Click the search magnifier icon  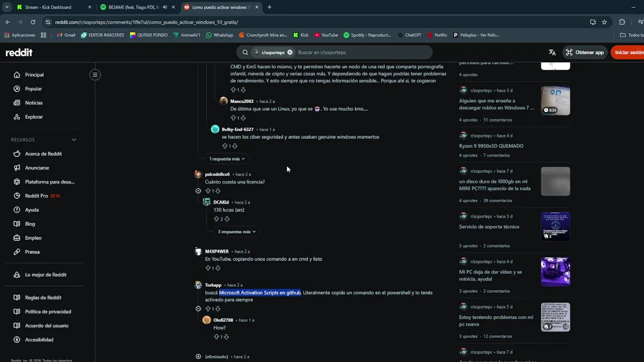[245, 52]
